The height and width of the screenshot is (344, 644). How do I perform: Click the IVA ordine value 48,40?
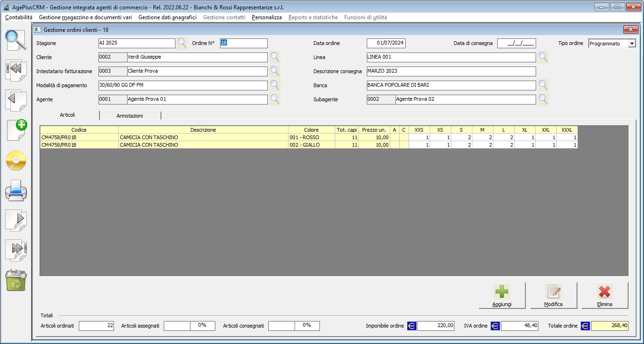pyautogui.click(x=520, y=326)
